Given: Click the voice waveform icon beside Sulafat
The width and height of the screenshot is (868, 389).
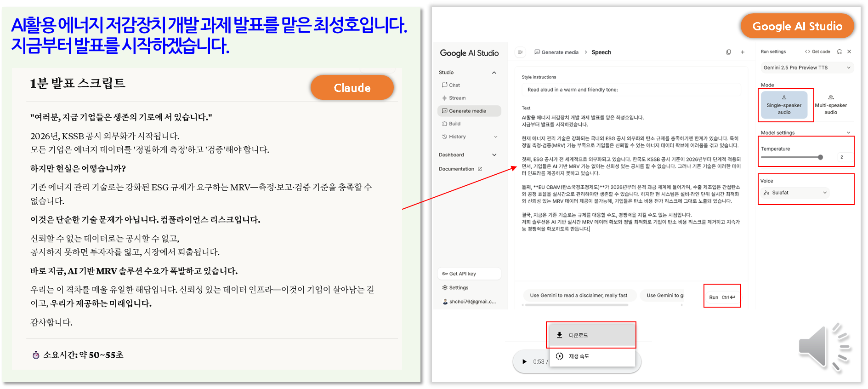Looking at the screenshot, I should tap(766, 193).
